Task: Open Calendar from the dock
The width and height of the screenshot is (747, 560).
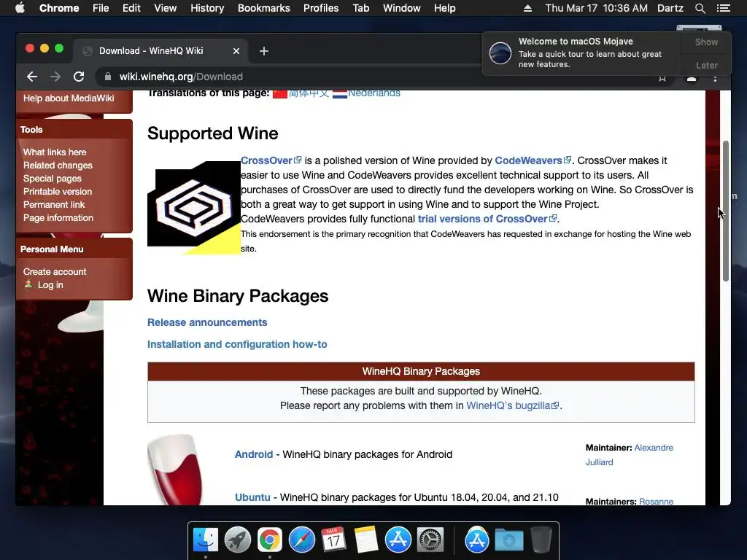Action: click(333, 540)
